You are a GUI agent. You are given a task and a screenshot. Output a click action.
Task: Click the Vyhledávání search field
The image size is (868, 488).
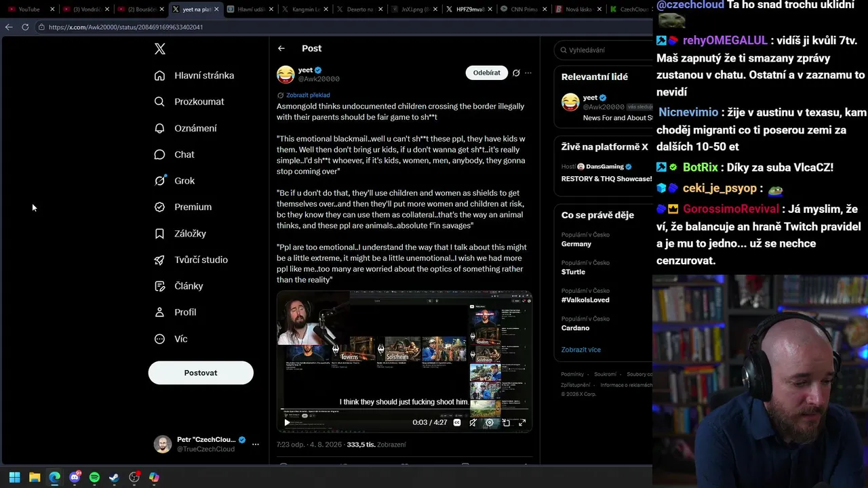[604, 49]
